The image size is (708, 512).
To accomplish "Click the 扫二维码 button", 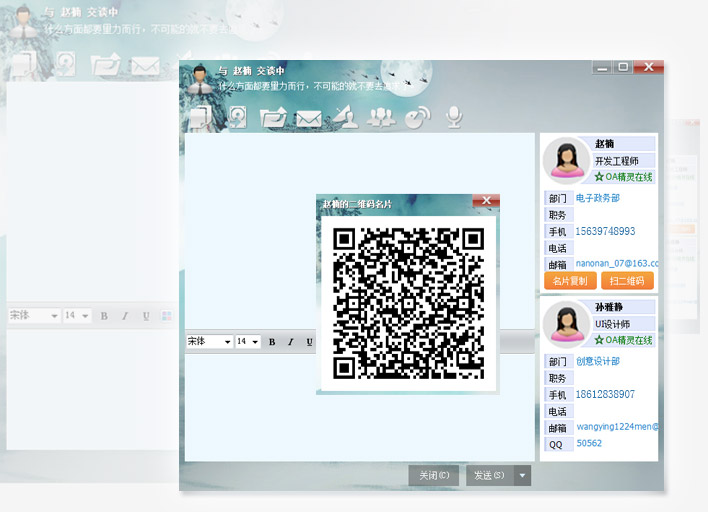I will (627, 281).
